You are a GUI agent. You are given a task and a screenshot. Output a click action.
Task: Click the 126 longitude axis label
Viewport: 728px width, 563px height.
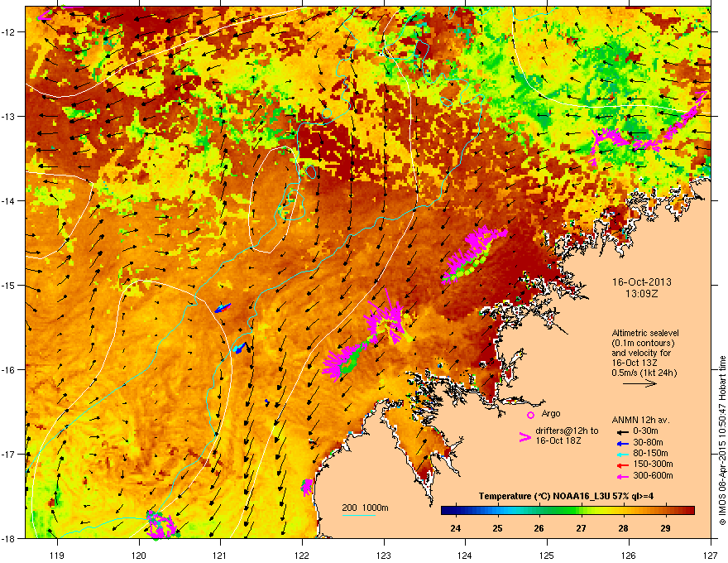[x=629, y=555]
